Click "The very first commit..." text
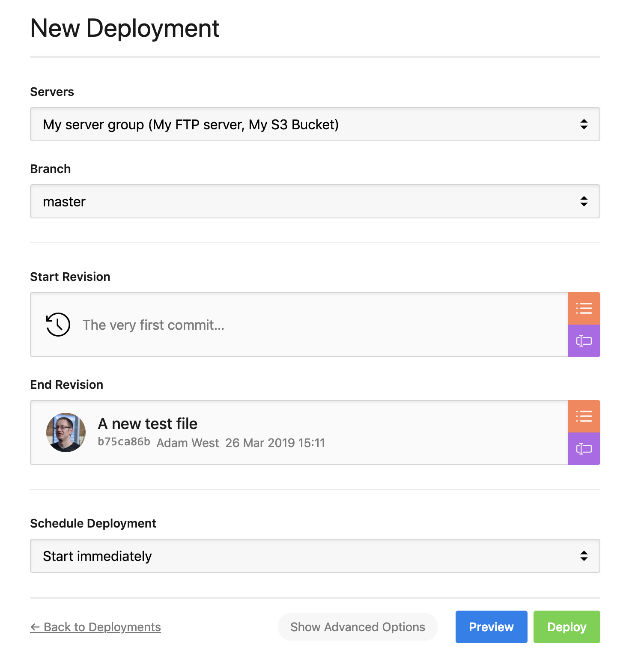 (153, 325)
